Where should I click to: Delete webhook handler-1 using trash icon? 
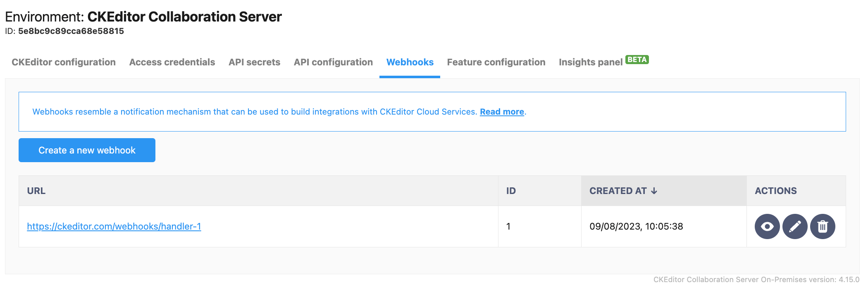click(x=823, y=227)
